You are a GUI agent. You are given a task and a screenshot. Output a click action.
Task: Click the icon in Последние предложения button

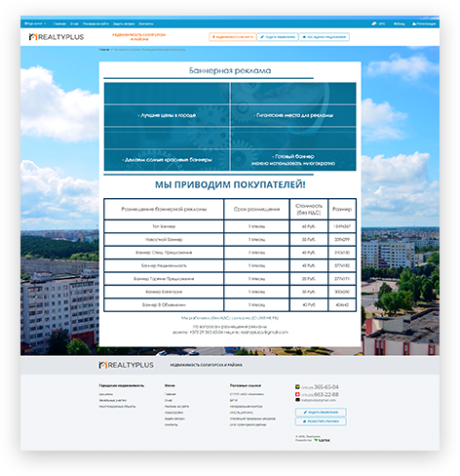pos(304,37)
